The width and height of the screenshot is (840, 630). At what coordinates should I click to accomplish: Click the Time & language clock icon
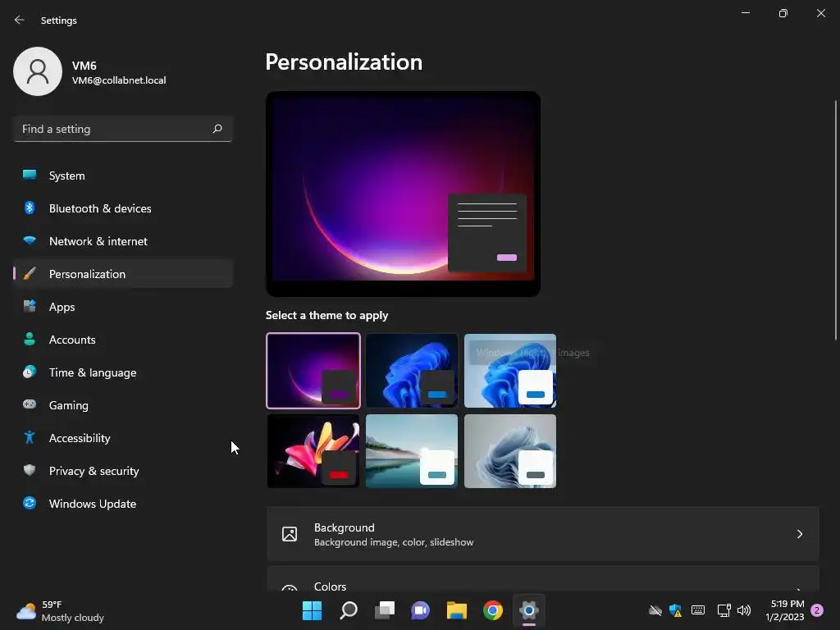tap(30, 372)
